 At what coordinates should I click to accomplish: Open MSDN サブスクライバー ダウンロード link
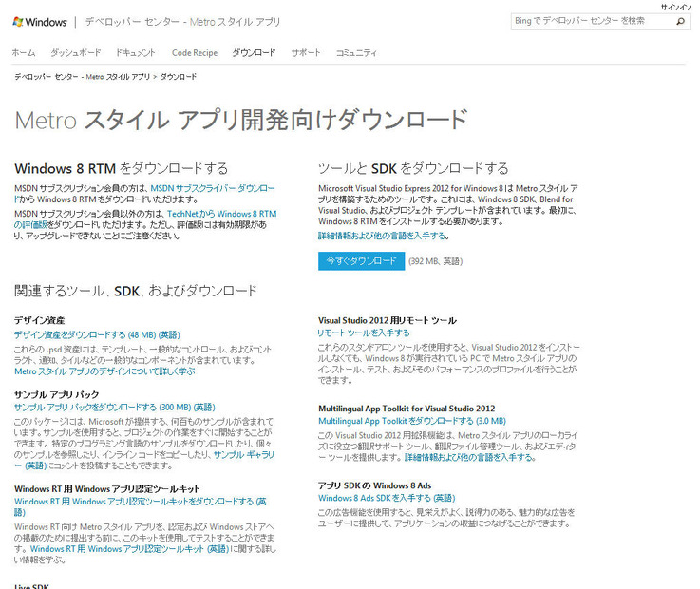(x=144, y=194)
